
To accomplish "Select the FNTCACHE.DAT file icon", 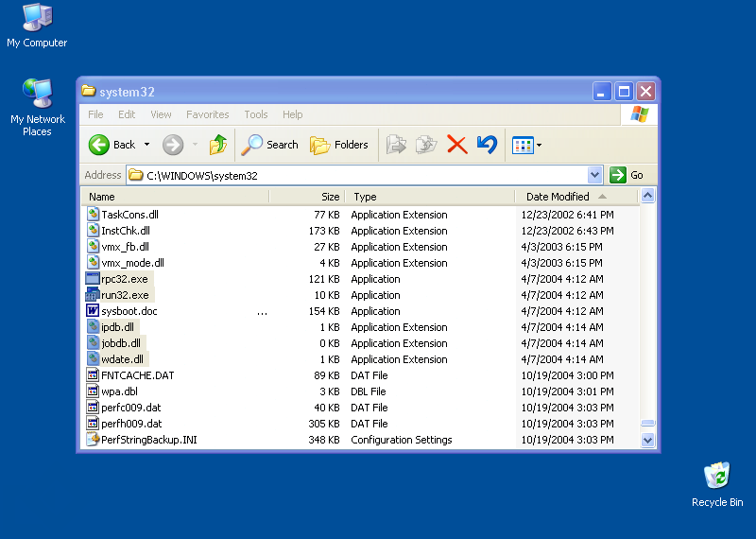I will point(93,374).
